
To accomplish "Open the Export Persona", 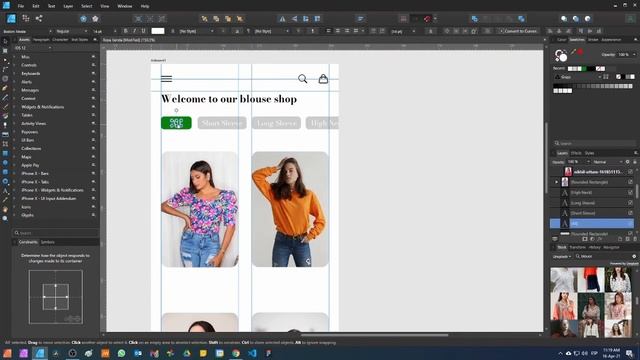I will [x=39, y=18].
